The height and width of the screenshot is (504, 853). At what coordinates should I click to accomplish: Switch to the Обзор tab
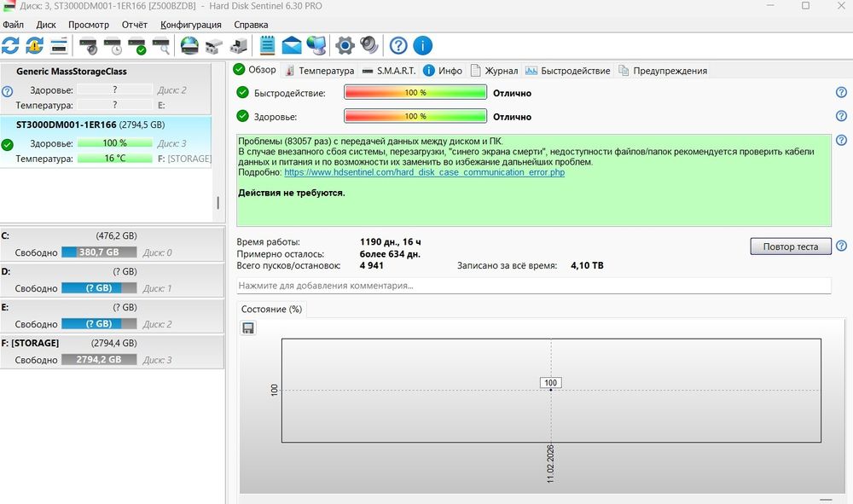click(254, 70)
